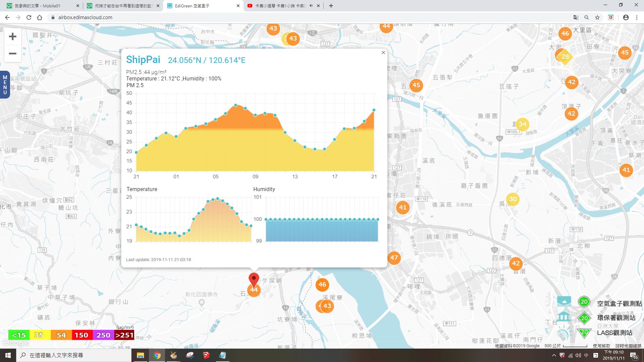
Task: Close the EdiGreen 空氣盒子 tab
Action: (x=238, y=6)
